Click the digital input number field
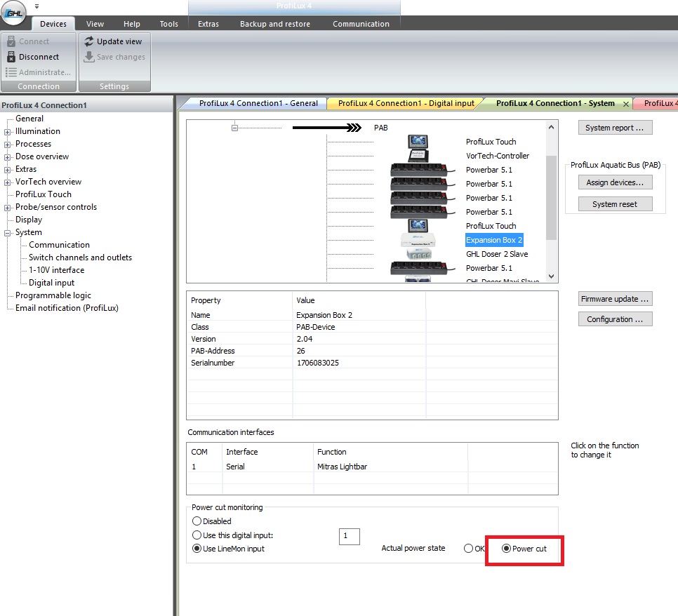 (x=350, y=536)
